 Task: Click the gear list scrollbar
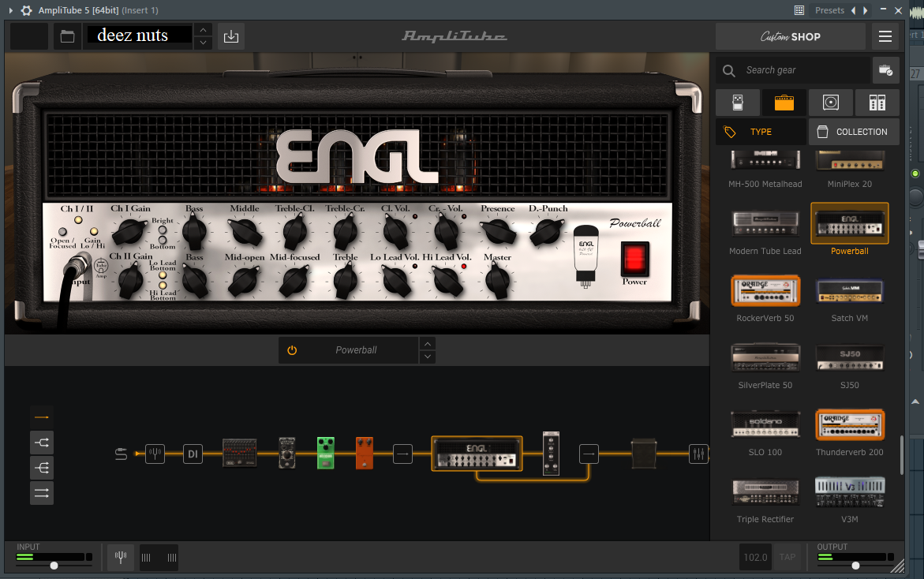(x=901, y=454)
